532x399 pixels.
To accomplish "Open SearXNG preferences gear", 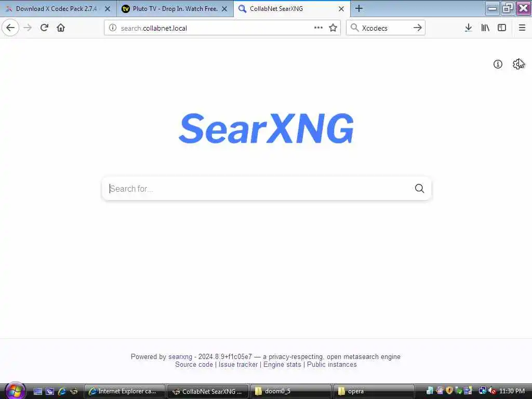I will click(x=518, y=64).
